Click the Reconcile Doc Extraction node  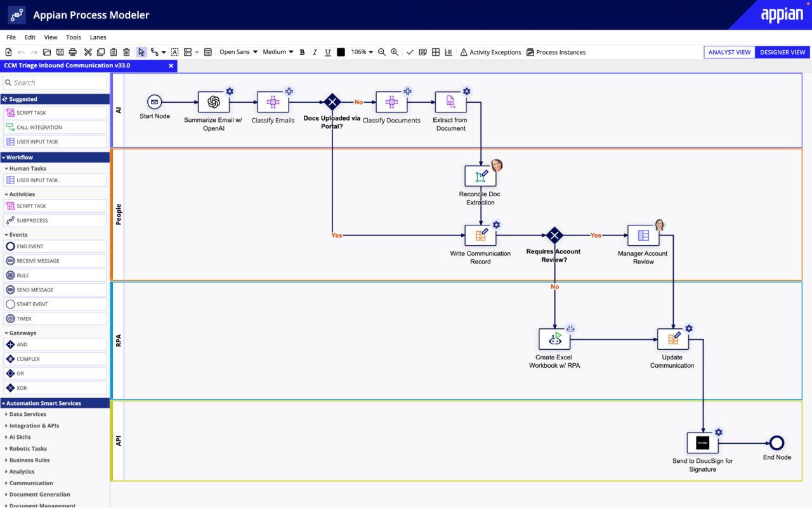tap(480, 176)
